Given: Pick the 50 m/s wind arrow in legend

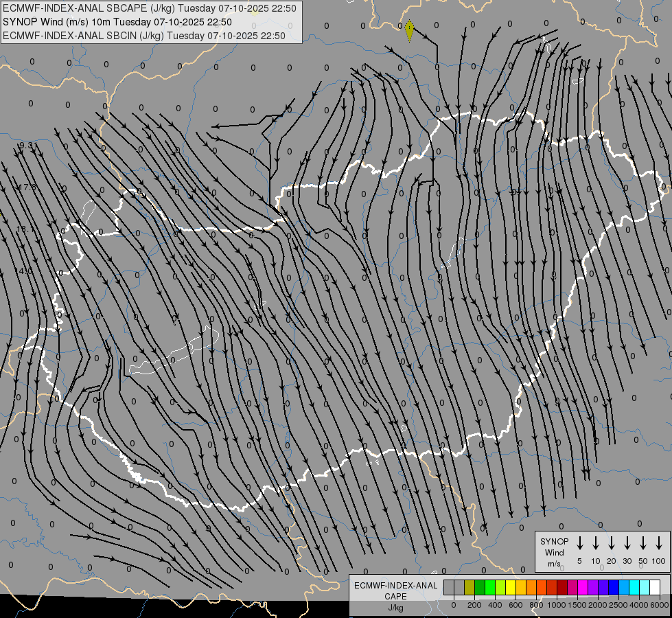Looking at the screenshot, I should pos(643,543).
